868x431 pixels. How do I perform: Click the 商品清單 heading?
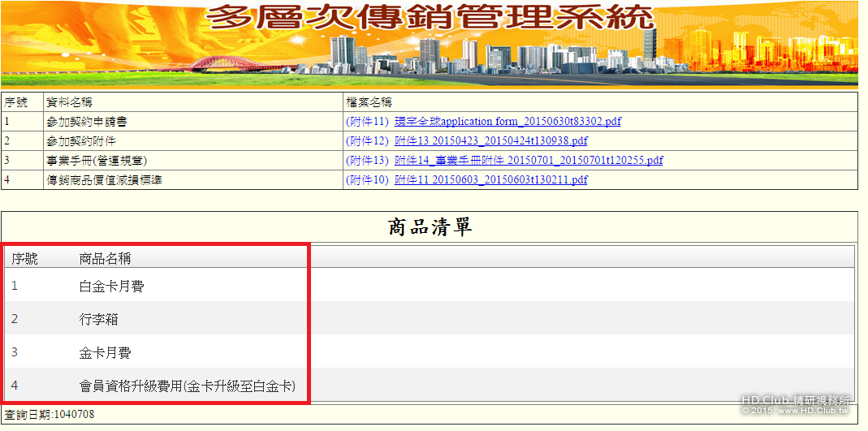430,227
